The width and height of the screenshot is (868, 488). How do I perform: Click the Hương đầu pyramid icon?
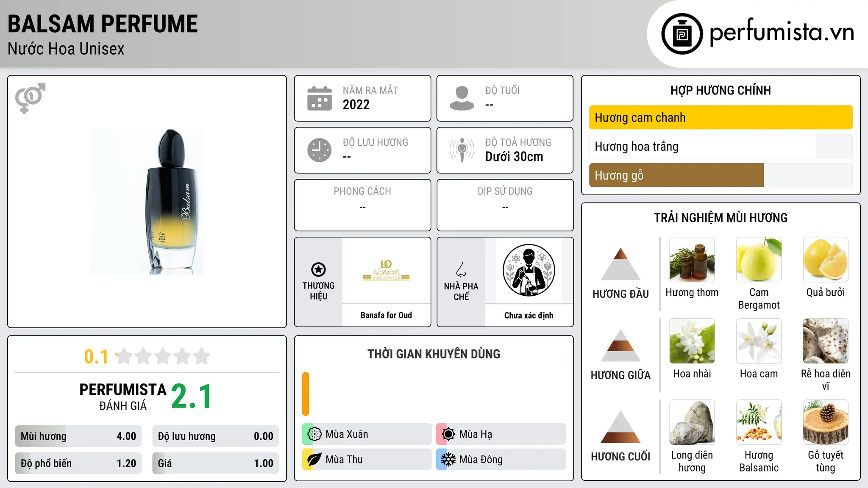tap(620, 264)
